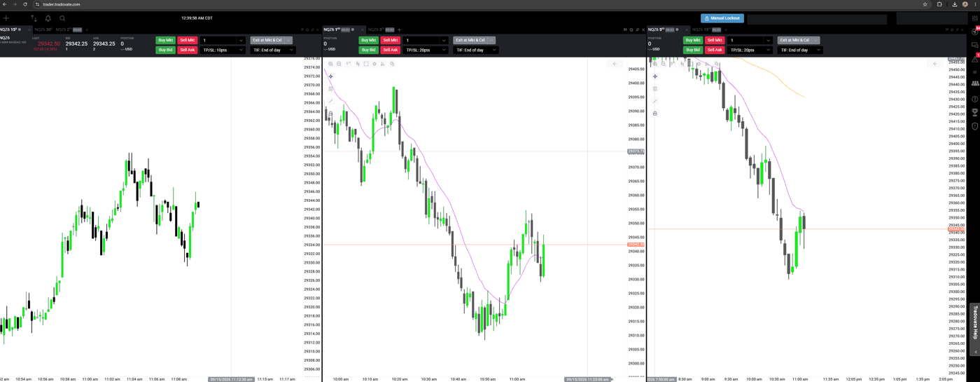Open the chart type bars icon in the middle chart
Viewport: 980px width, 382px height.
click(358, 64)
